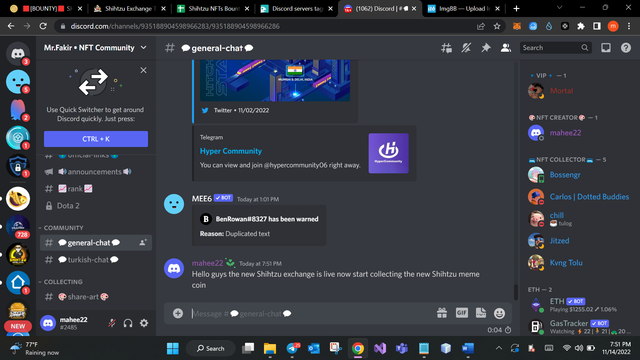This screenshot has width=640, height=360.
Task: Click the attach plus icon in message box
Action: click(178, 313)
